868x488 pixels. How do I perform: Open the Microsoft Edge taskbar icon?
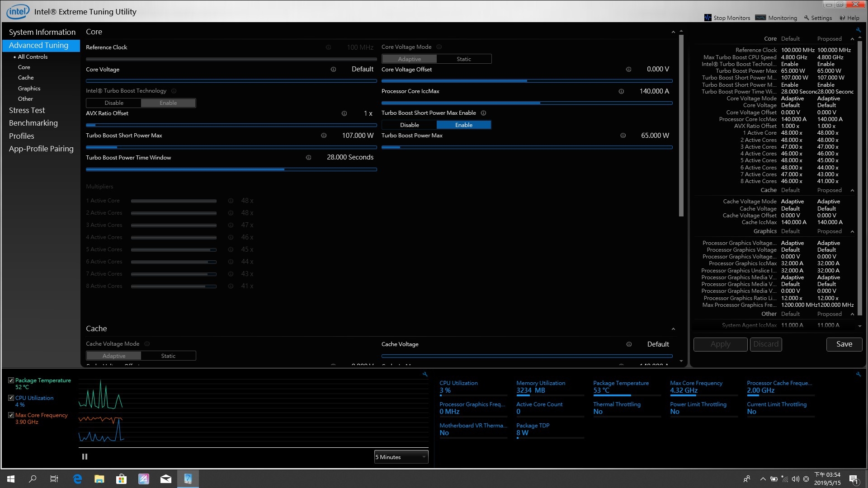[x=77, y=479]
